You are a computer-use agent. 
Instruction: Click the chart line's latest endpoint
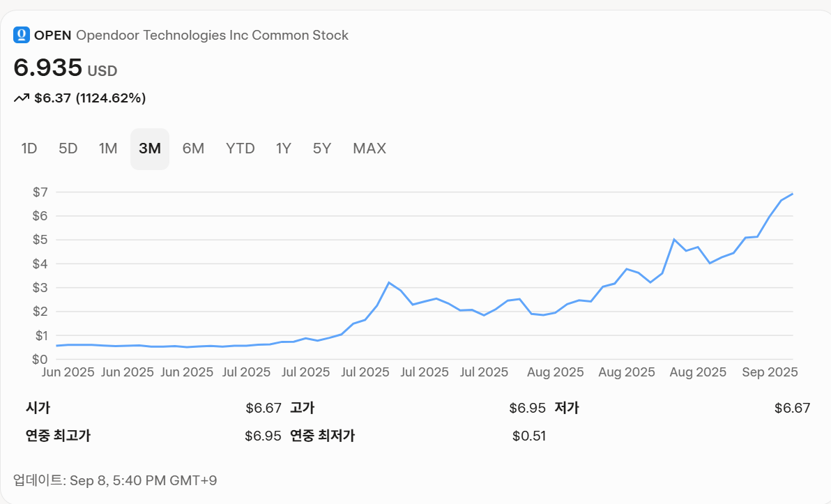point(793,194)
